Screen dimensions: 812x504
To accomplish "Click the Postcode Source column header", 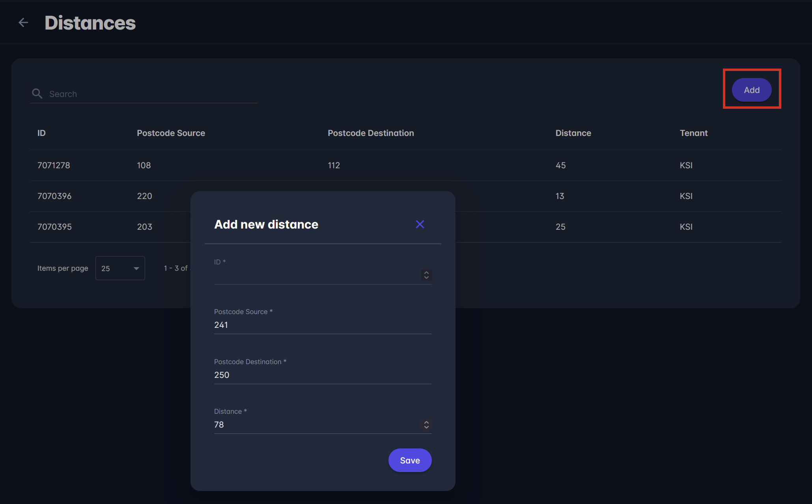I will 171,133.
